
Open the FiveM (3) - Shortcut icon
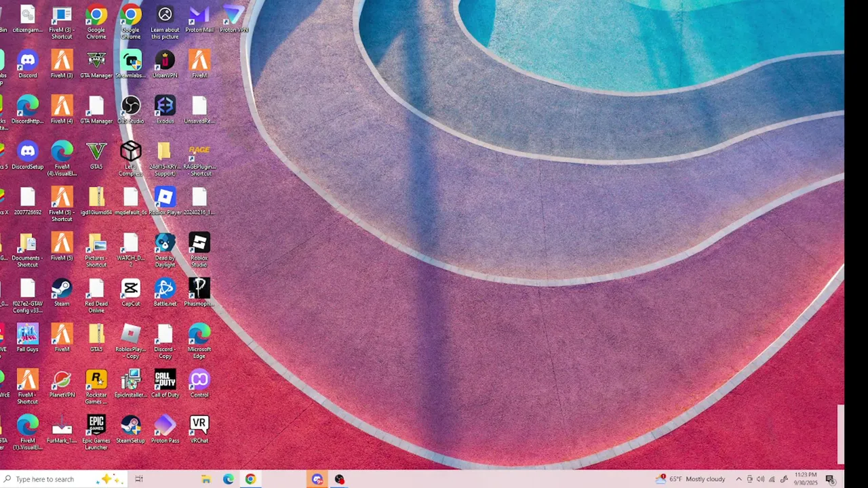point(62,22)
